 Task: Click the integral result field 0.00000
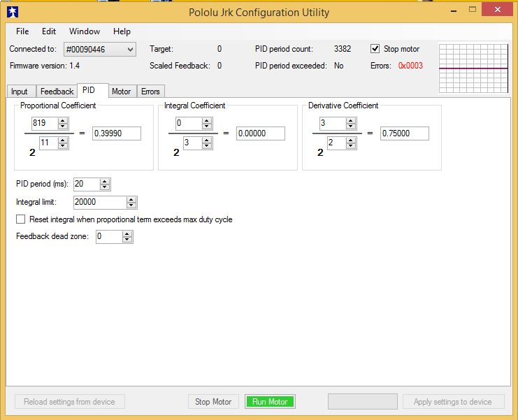[261, 133]
